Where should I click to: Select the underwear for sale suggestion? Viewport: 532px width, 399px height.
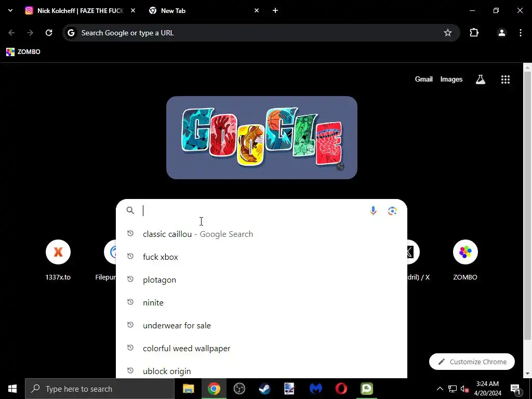click(261, 325)
